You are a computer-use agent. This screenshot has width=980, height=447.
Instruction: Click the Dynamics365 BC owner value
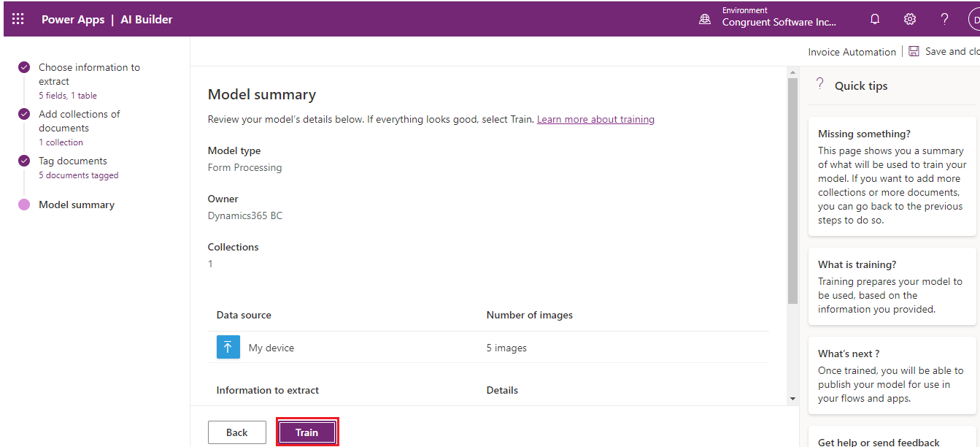[245, 215]
